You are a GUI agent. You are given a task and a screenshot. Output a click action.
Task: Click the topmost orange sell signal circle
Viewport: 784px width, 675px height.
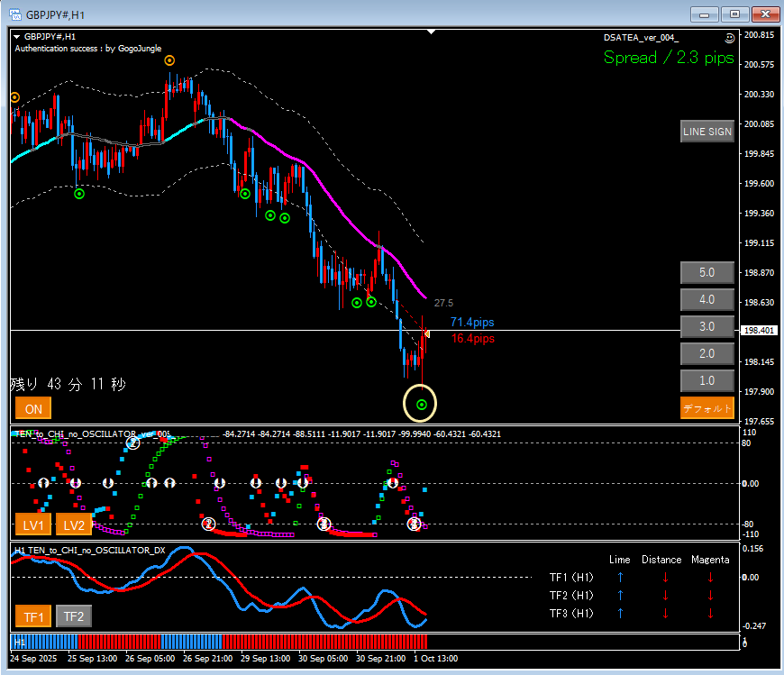[x=169, y=60]
